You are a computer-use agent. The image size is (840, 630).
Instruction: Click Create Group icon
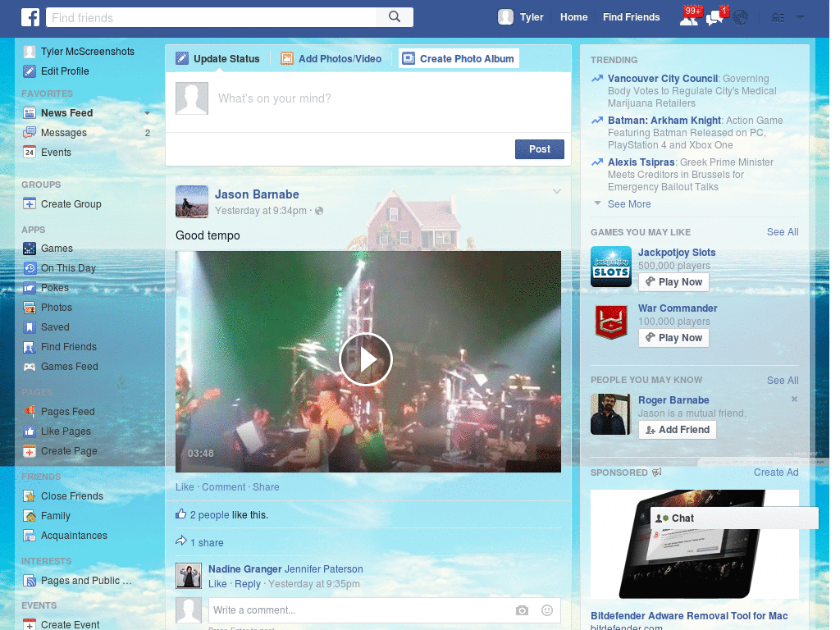30,204
